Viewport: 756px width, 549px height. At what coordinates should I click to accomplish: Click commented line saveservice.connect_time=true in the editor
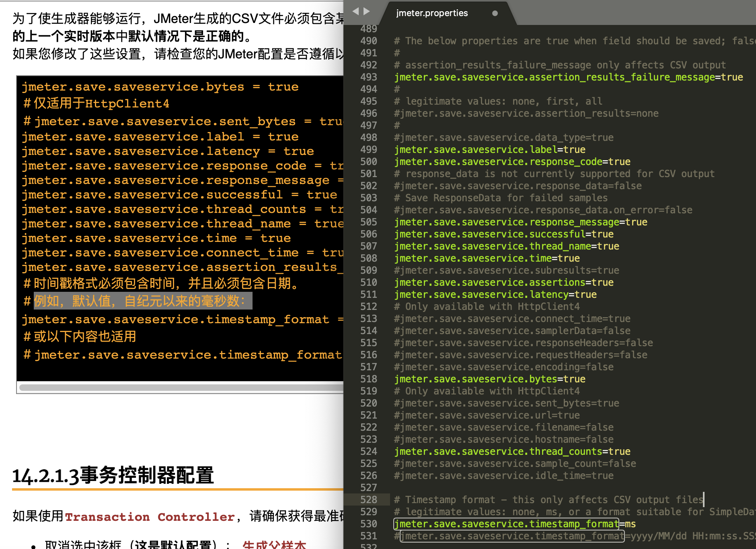[x=512, y=318]
